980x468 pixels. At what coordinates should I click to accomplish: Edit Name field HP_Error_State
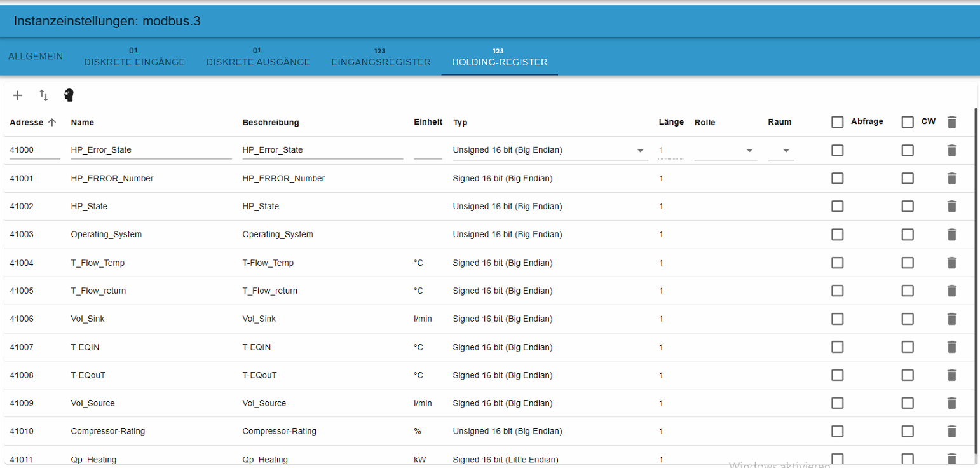click(x=151, y=151)
